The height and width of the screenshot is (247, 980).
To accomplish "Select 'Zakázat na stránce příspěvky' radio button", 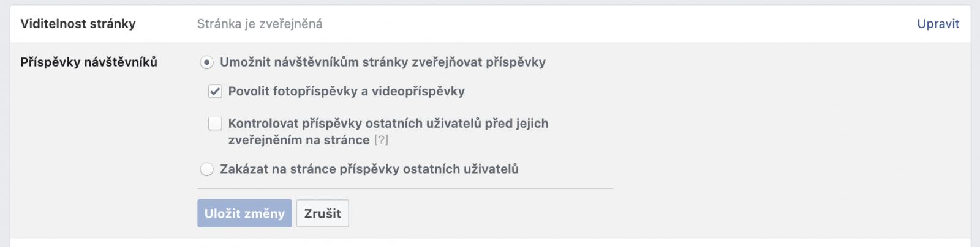I will click(207, 169).
